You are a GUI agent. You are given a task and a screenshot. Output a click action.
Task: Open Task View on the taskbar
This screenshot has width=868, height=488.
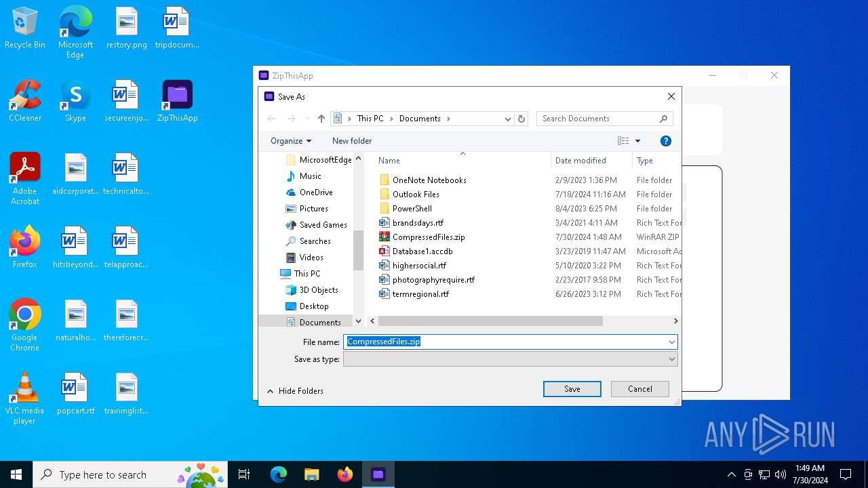point(244,474)
